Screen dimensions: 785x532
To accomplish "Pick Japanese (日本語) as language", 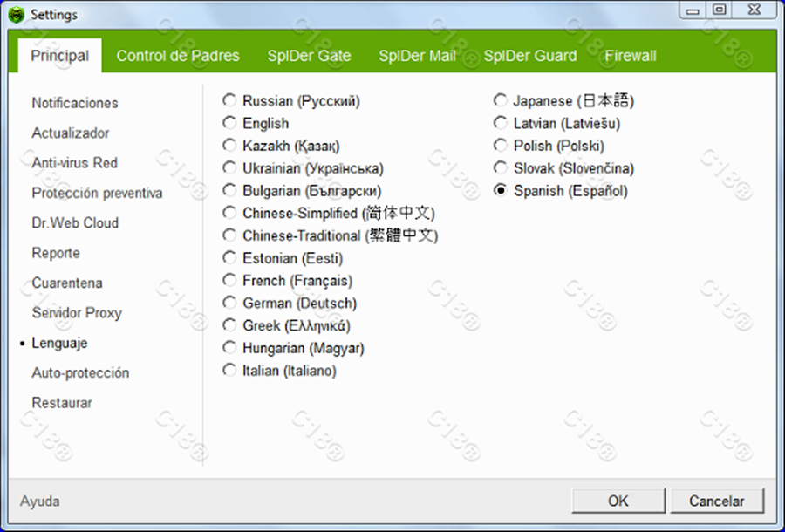I will [x=501, y=100].
